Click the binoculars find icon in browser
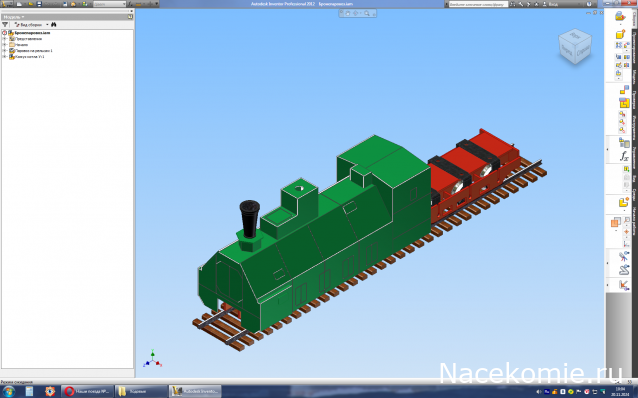Image resolution: width=638 pixels, height=398 pixels. click(54, 25)
